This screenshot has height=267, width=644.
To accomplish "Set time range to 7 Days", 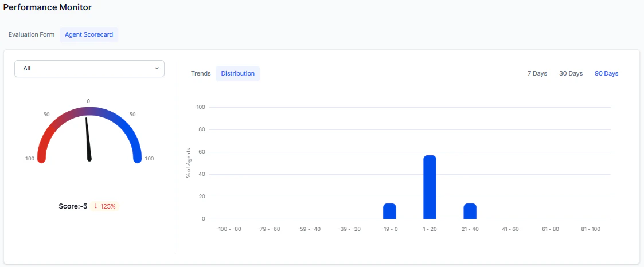I will click(537, 73).
